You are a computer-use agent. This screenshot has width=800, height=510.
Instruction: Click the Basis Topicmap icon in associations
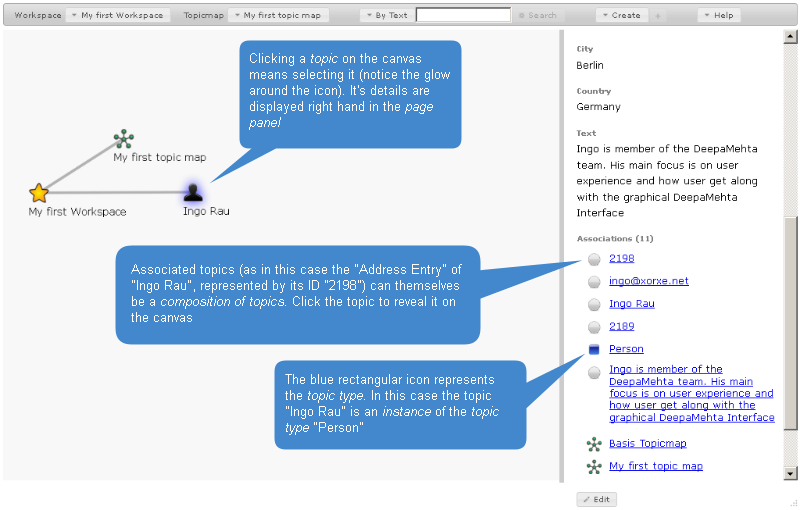594,444
